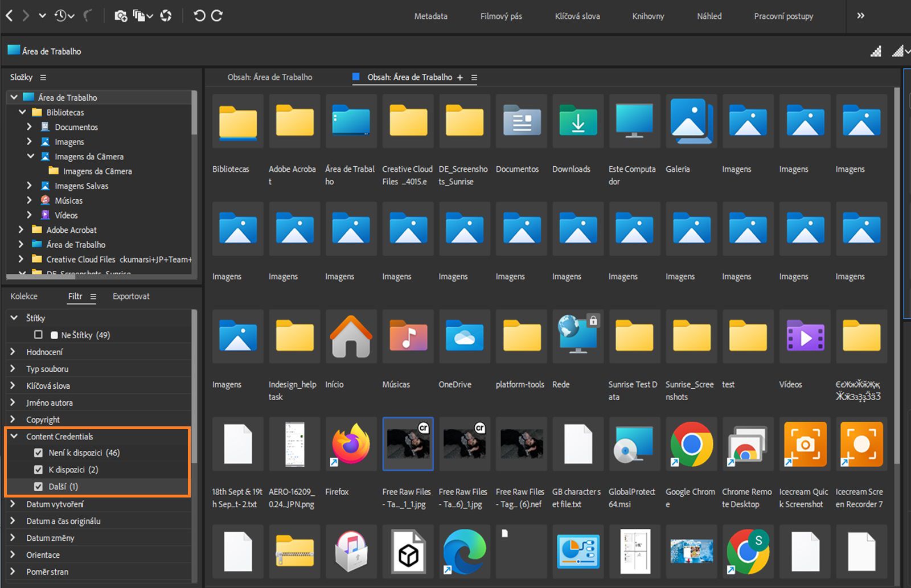
Task: Collapse Bibliotecas tree node
Action: [22, 112]
